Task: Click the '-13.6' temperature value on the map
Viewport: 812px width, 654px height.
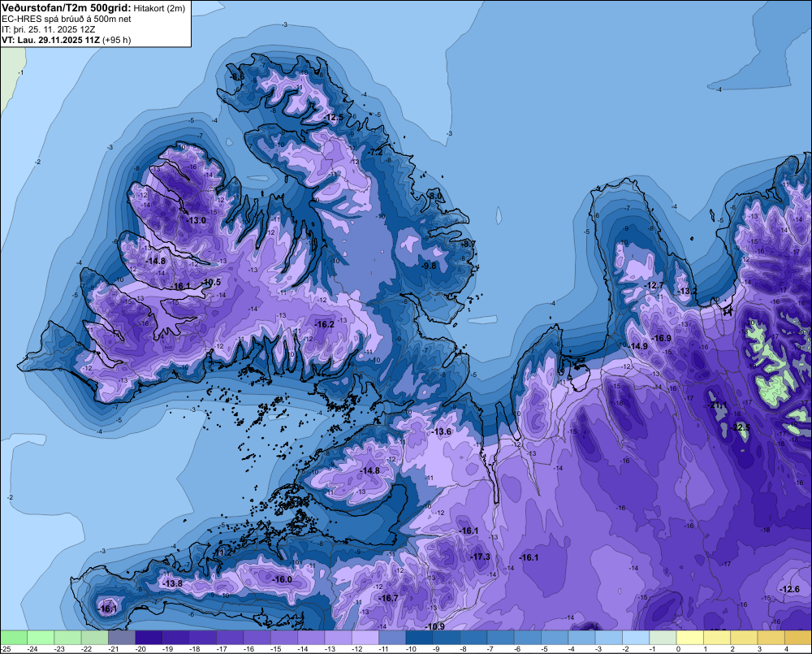Action: pyautogui.click(x=442, y=431)
